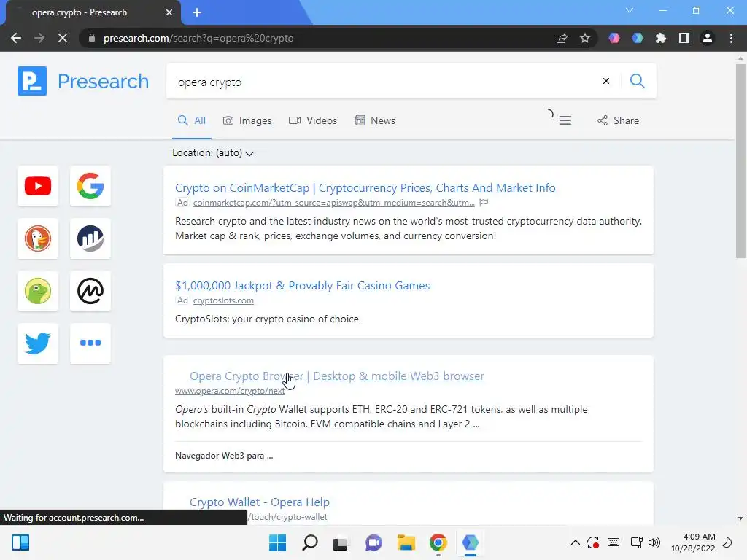
Task: Clear the search box with the X
Action: 606,81
